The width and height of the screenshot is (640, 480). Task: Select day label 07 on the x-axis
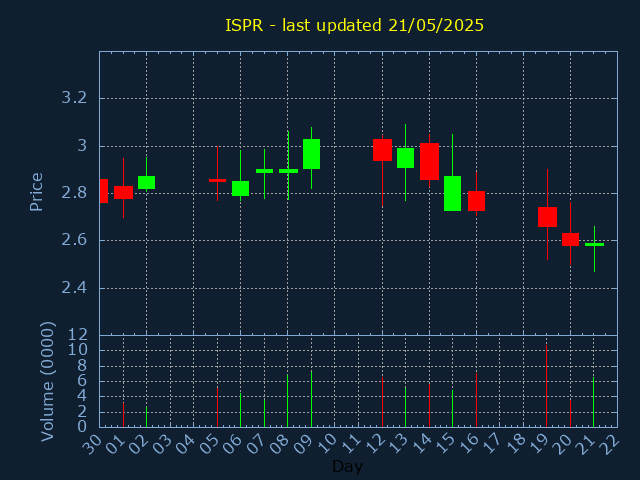tap(258, 444)
